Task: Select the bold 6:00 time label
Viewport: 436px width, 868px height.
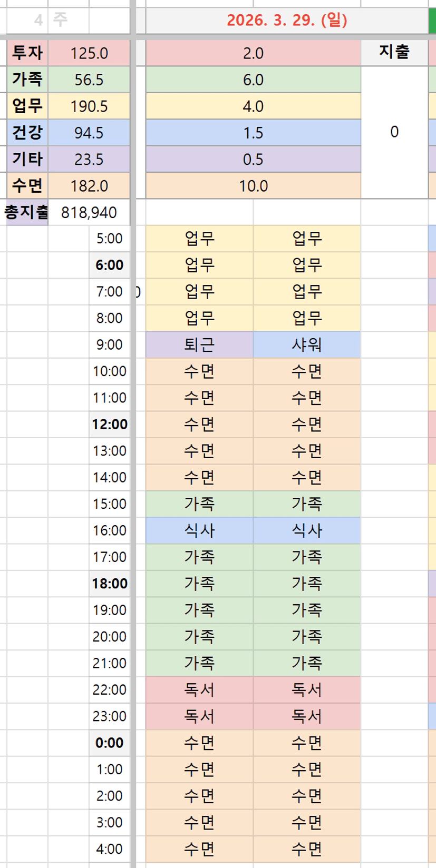Action: (110, 265)
